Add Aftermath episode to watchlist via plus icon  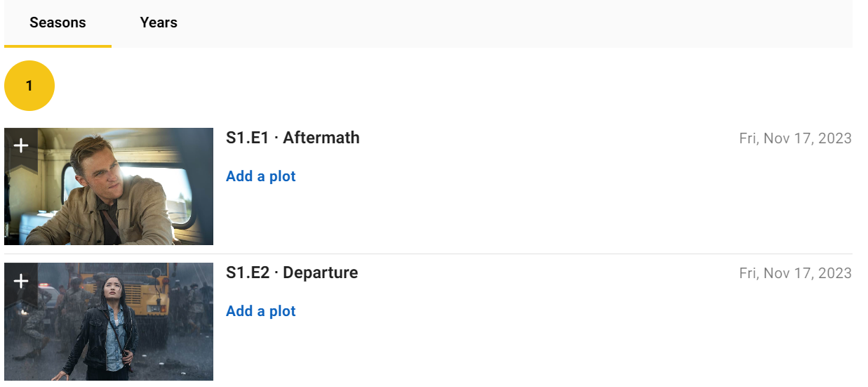21,145
